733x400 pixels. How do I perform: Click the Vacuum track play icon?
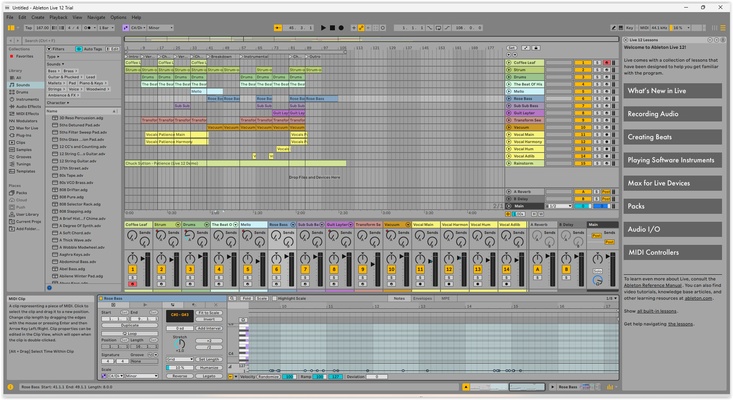(509, 127)
